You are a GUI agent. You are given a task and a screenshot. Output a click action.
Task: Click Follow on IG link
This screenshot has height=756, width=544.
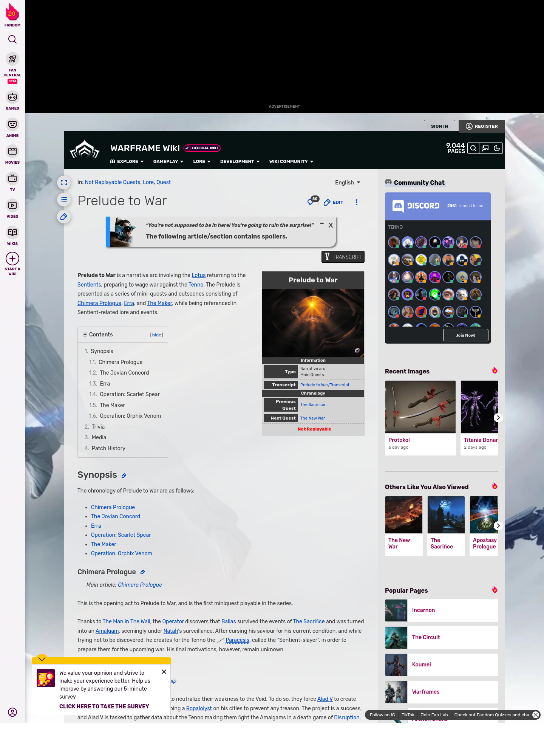tap(382, 715)
